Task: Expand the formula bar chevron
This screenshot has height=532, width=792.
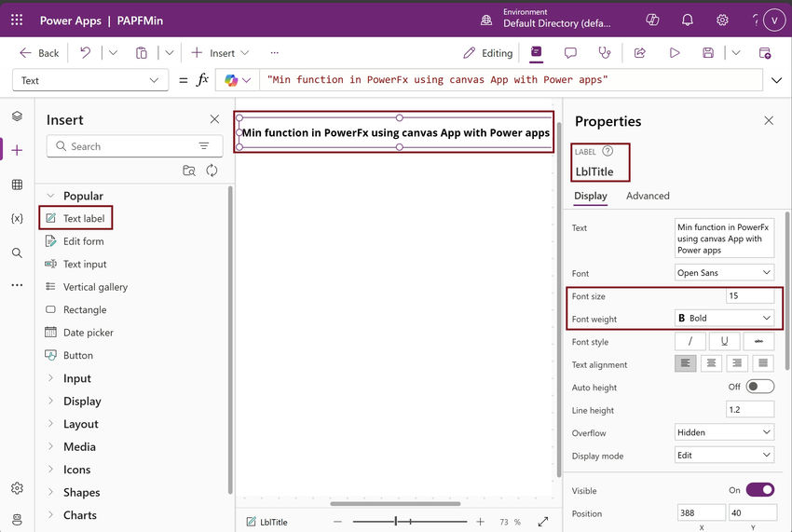Action: point(776,80)
